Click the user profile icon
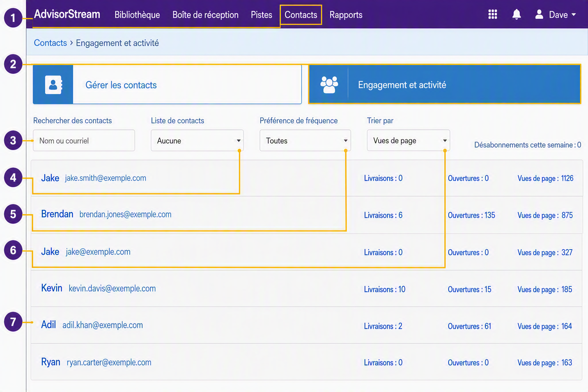 (539, 15)
